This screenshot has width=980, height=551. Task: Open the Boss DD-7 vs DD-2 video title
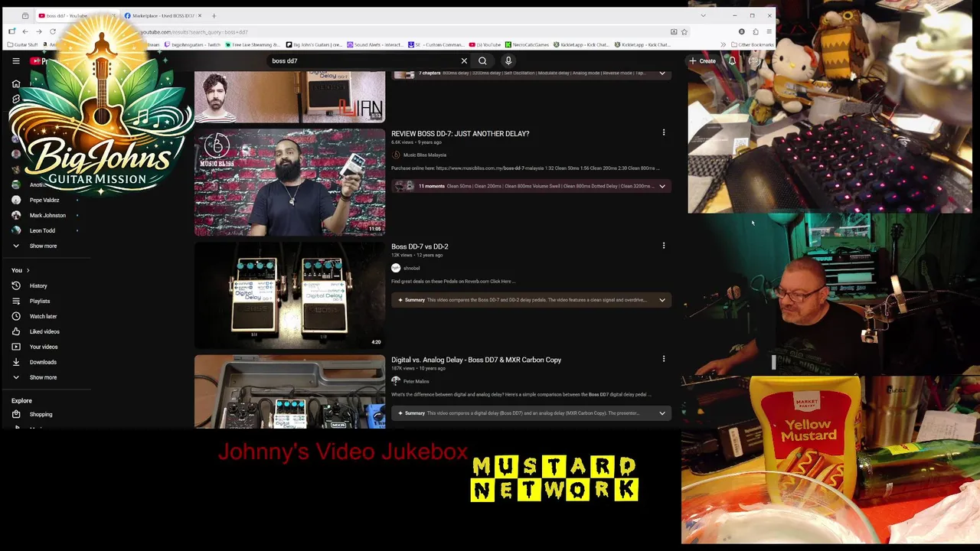pos(420,246)
